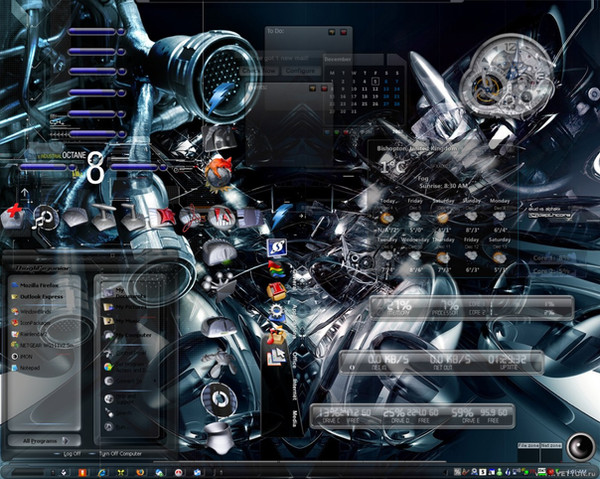This screenshot has height=479, width=600.
Task: Launch the red Adobe 'A' dock icon
Action: tap(222, 217)
